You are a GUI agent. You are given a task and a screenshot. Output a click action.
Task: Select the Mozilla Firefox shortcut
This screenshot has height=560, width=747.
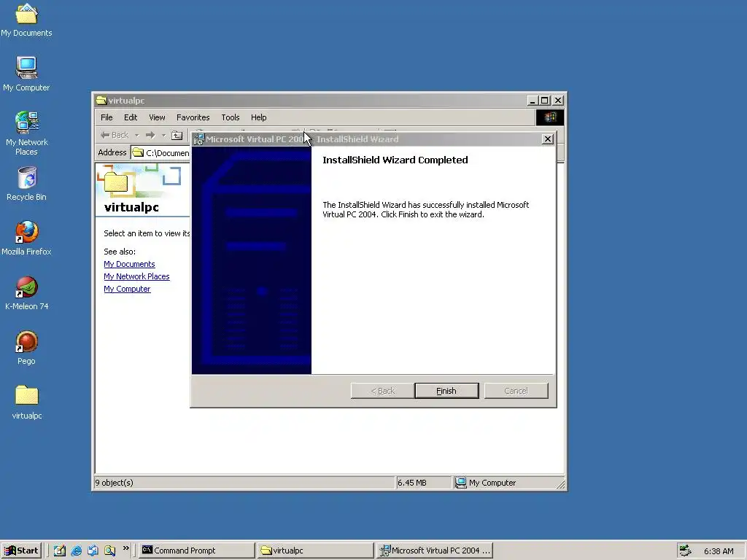click(26, 238)
